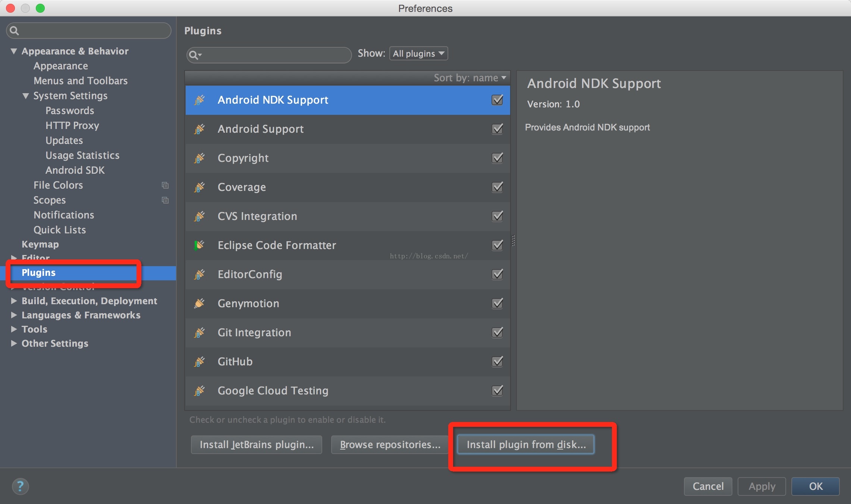The width and height of the screenshot is (851, 504).
Task: Confirm with the OK button
Action: (x=816, y=486)
